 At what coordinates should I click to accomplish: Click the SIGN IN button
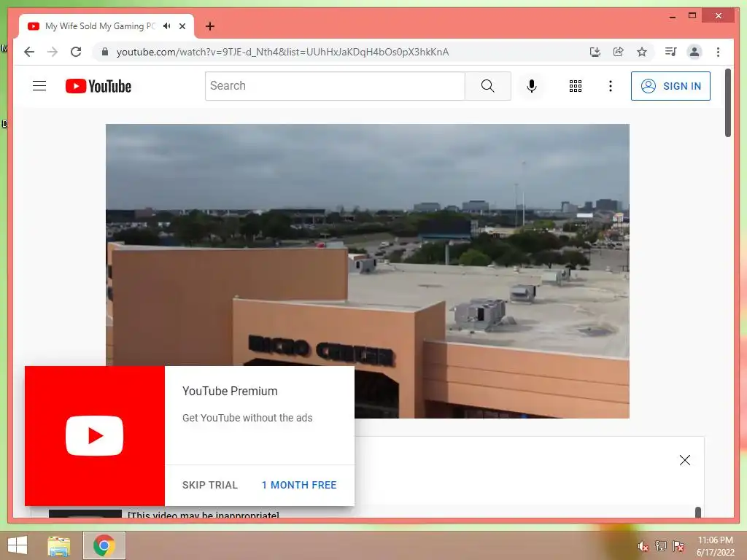[670, 86]
